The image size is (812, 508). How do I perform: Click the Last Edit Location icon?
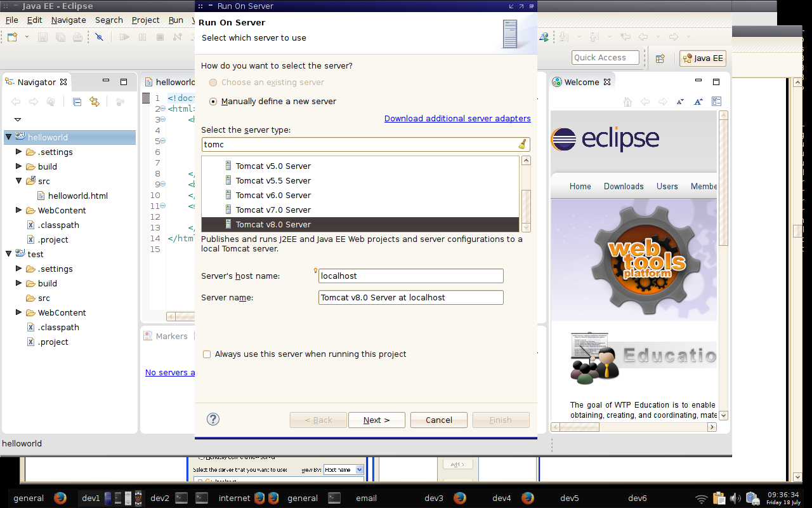click(625, 37)
